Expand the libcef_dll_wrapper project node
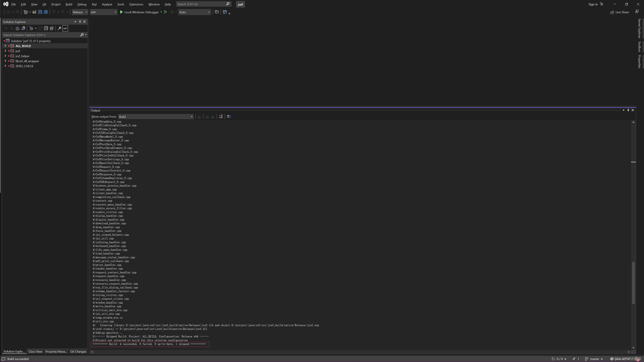This screenshot has width=644, height=362. point(6,61)
